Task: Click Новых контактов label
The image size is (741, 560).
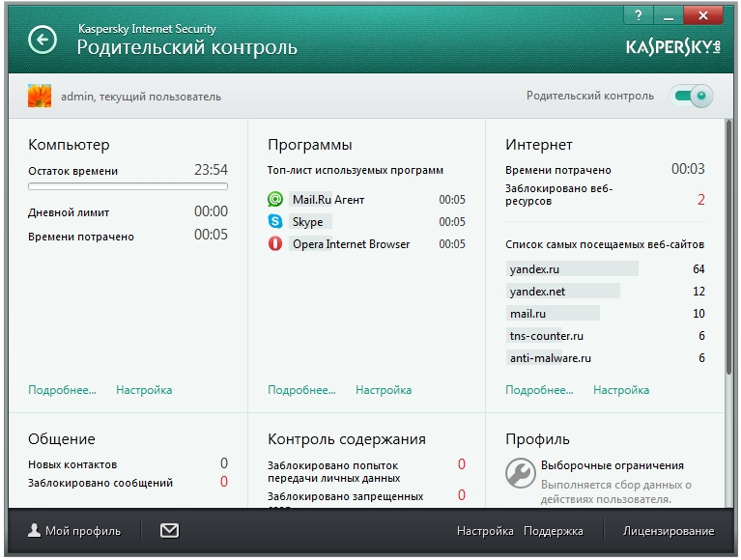Action: click(x=72, y=464)
